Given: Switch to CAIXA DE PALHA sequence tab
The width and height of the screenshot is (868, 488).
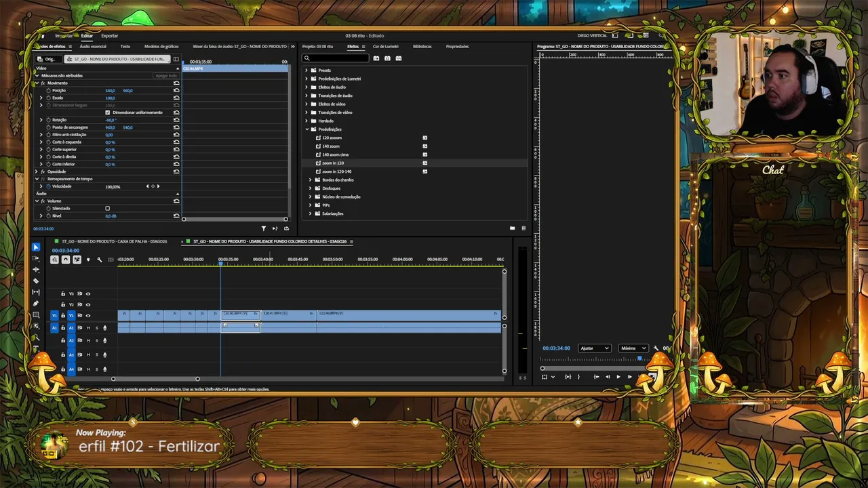Looking at the screenshot, I should pos(114,241).
